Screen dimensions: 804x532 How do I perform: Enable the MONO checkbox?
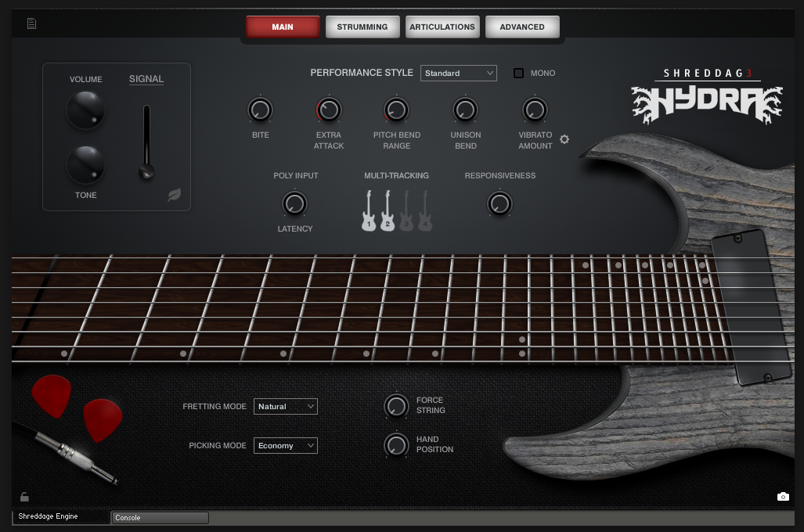pos(518,73)
